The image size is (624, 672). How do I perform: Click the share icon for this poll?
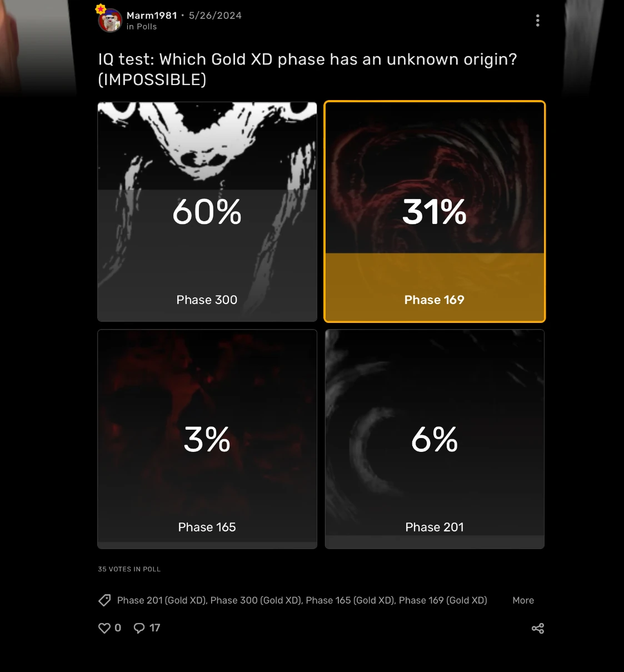(x=537, y=628)
